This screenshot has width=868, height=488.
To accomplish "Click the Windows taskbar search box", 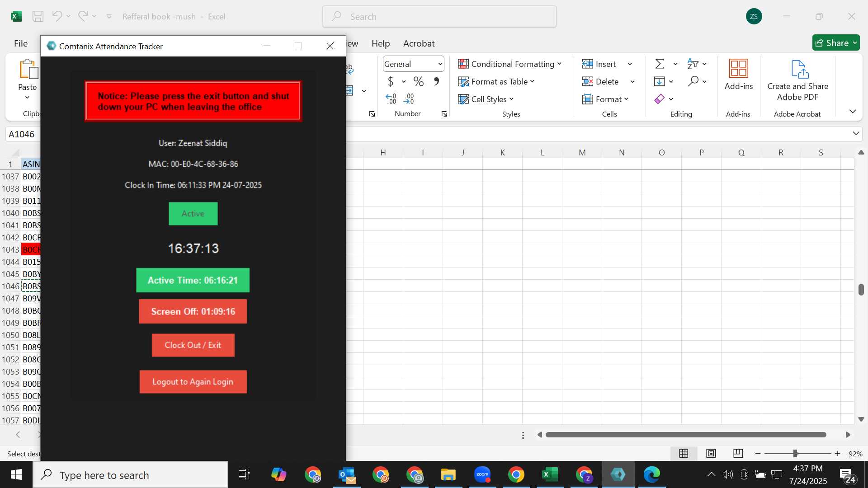I will [130, 475].
